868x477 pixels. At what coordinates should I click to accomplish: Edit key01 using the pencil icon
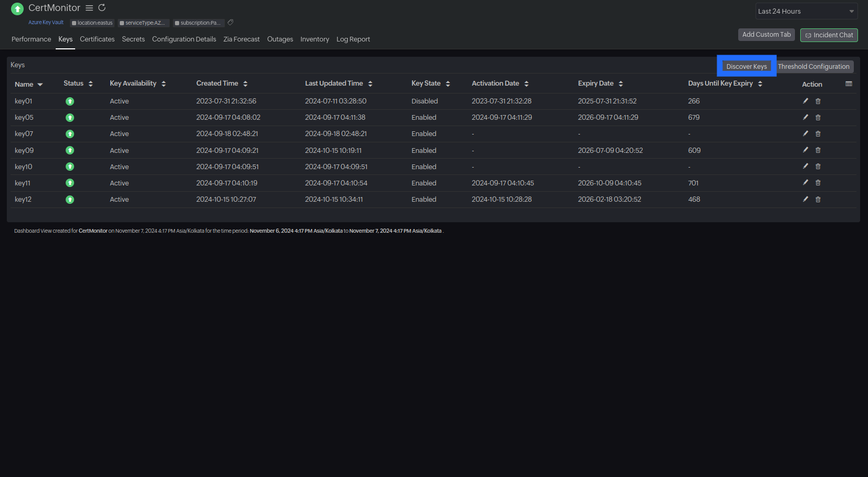805,101
